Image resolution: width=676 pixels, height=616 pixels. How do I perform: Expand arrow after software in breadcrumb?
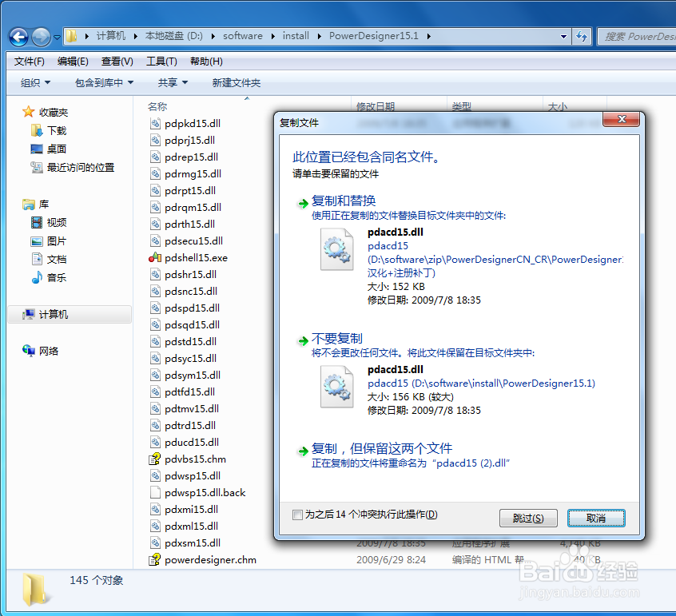pyautogui.click(x=273, y=36)
